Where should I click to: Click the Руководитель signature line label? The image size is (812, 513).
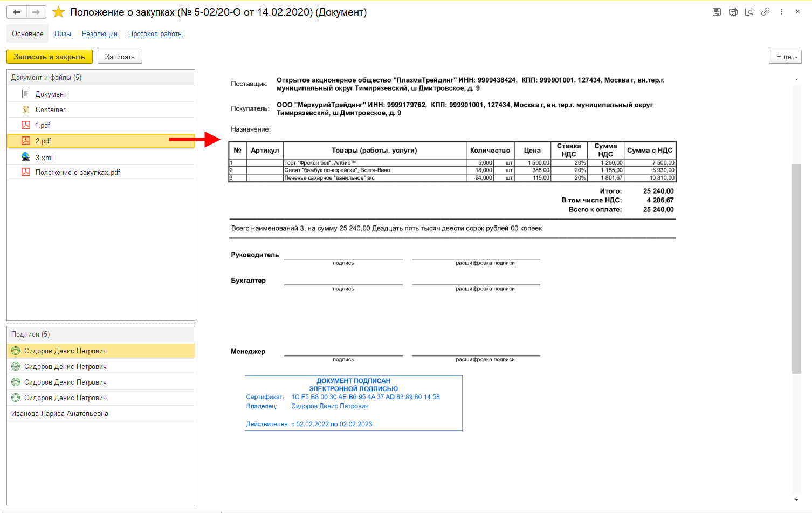click(x=255, y=255)
